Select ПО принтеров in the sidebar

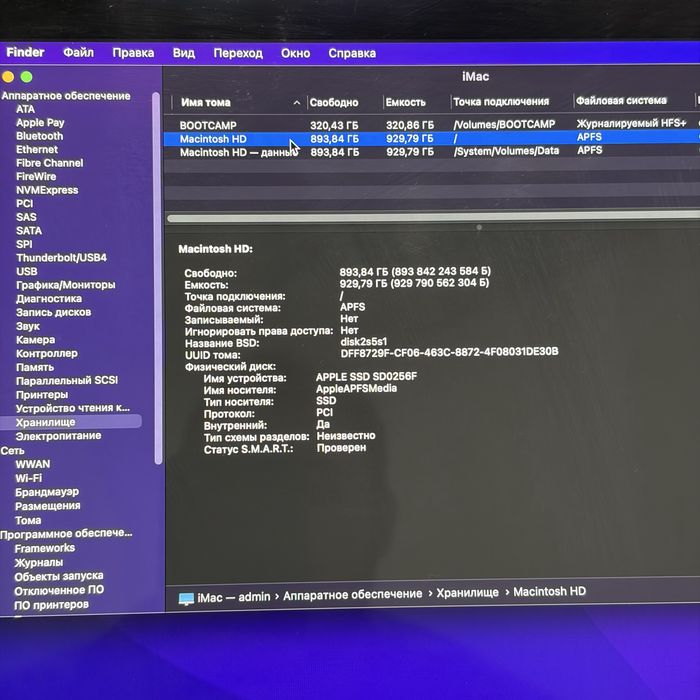pyautogui.click(x=51, y=605)
